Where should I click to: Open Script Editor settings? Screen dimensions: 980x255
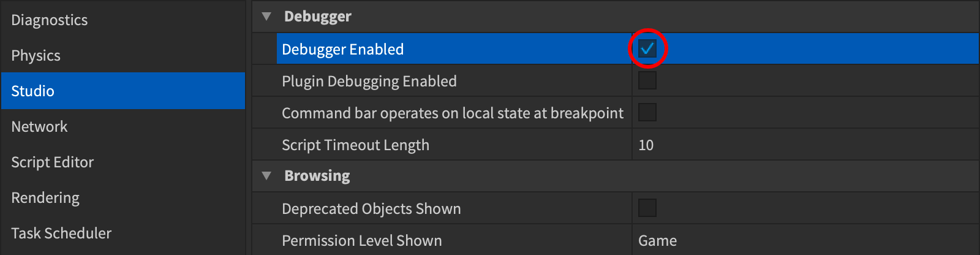[x=53, y=162]
